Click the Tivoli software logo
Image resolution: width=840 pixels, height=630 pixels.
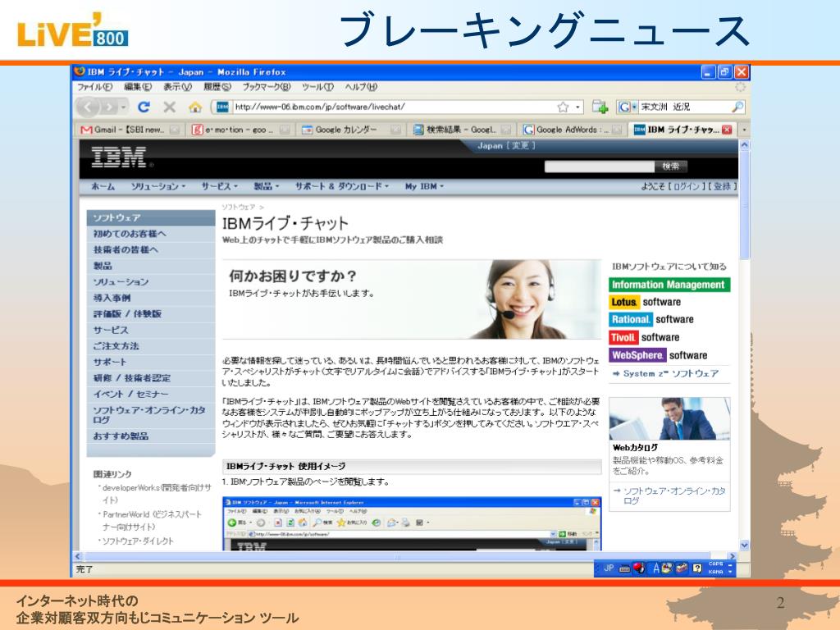(645, 337)
